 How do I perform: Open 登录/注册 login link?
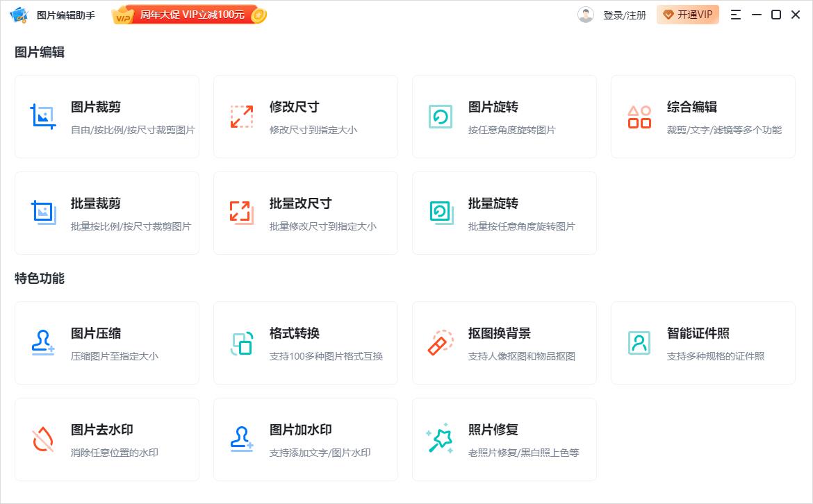coord(624,15)
